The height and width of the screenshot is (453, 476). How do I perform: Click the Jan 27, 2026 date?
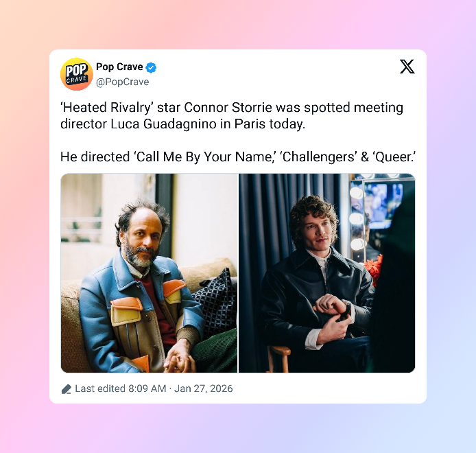click(x=204, y=388)
